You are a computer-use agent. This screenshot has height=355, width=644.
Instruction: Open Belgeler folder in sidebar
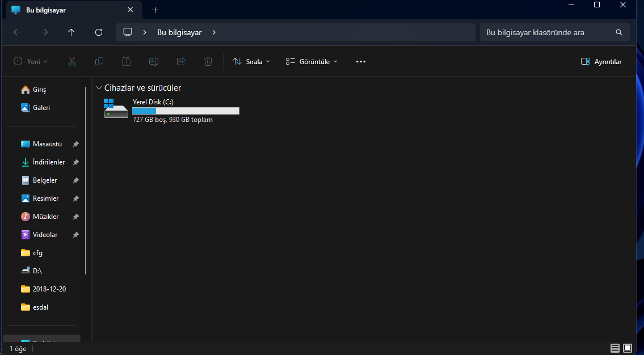point(39,180)
